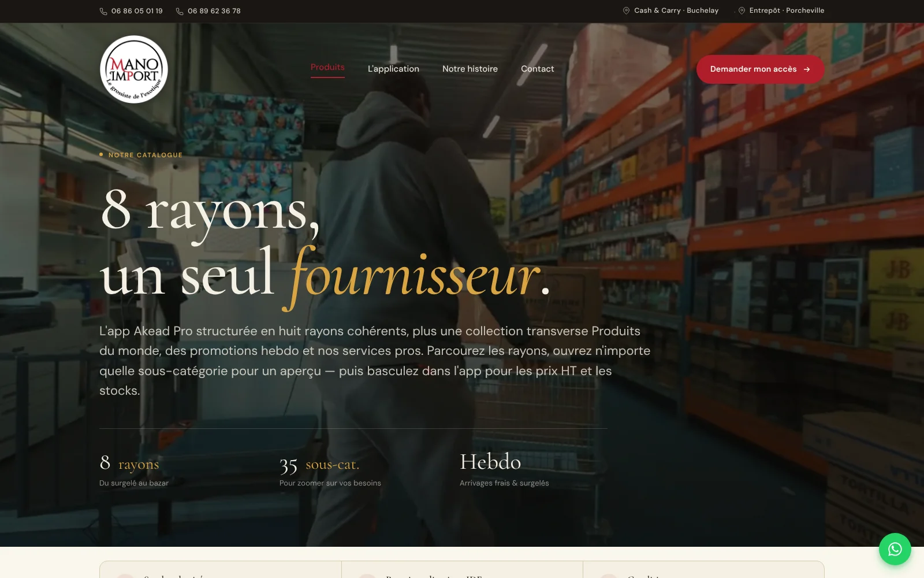Click the Mano Import logo
The height and width of the screenshot is (578, 924).
(x=134, y=69)
